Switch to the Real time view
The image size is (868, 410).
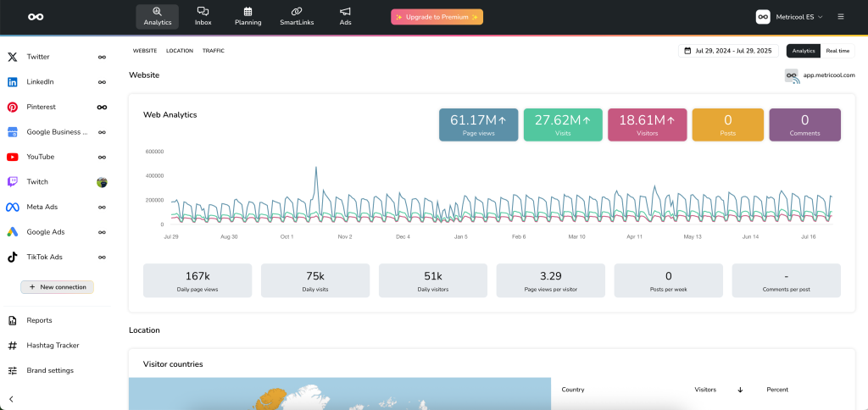[x=837, y=51]
